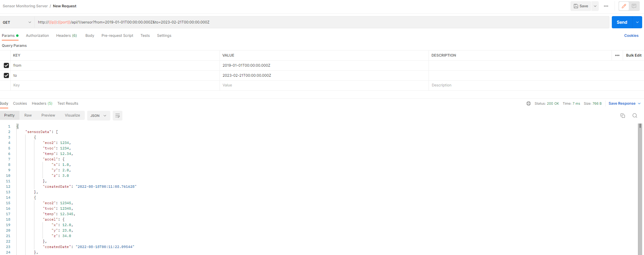Click the Cookies link
Viewport: 644px width, 255px height.
coord(631,36)
